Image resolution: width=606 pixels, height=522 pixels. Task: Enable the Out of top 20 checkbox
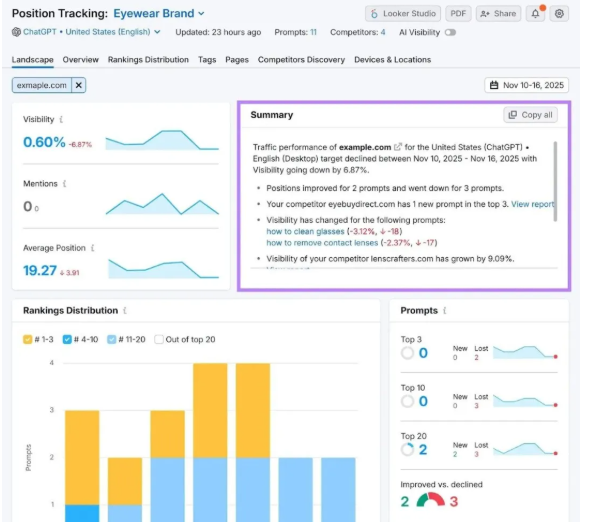pyautogui.click(x=158, y=339)
